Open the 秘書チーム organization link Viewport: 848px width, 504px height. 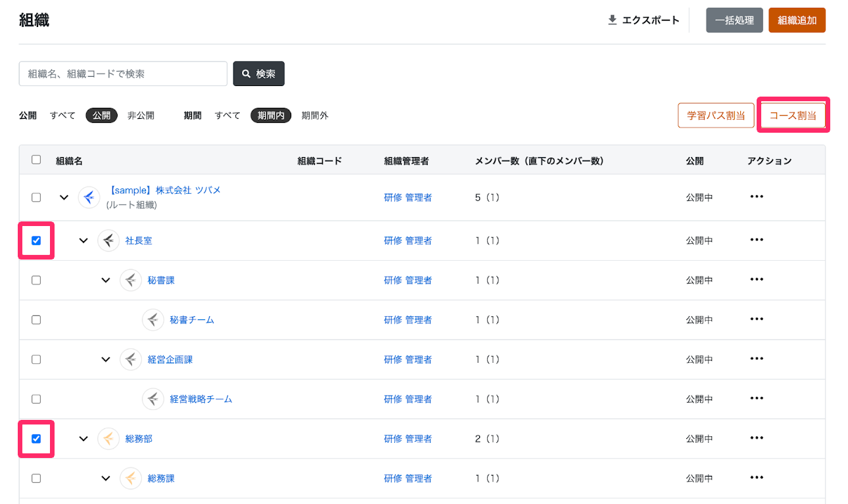(192, 320)
